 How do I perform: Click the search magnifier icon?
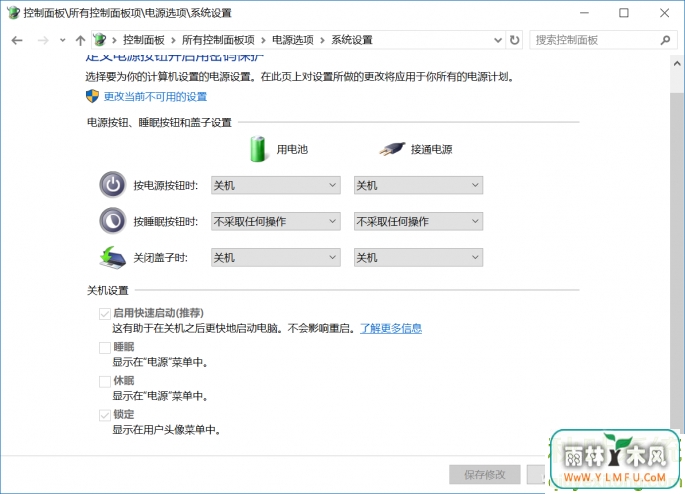pyautogui.click(x=665, y=40)
